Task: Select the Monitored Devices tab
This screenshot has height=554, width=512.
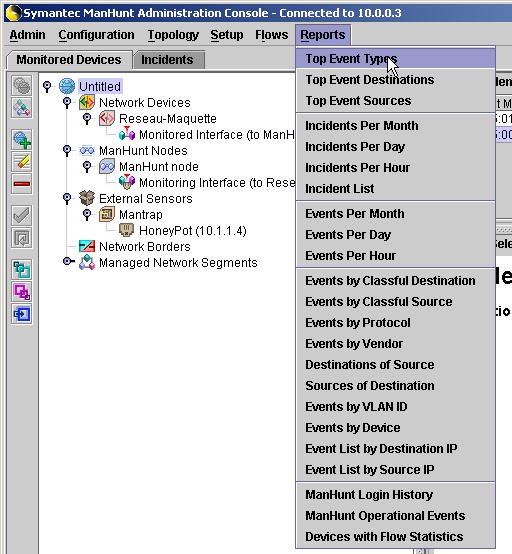Action: point(69,60)
